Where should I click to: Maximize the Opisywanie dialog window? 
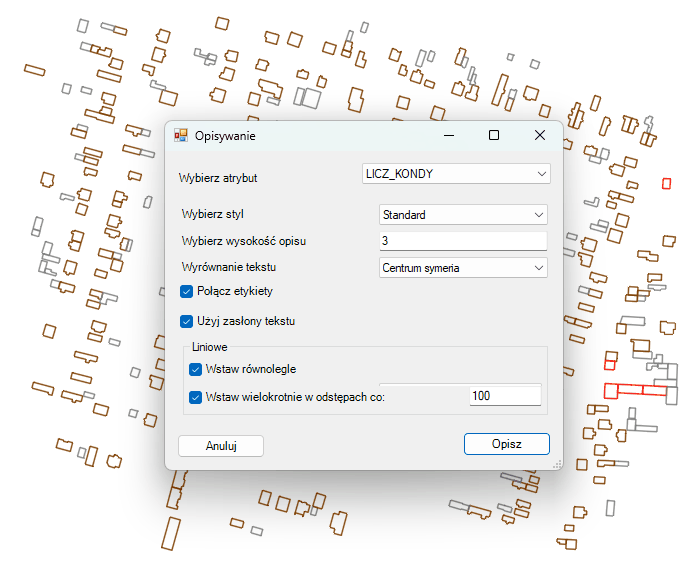494,135
